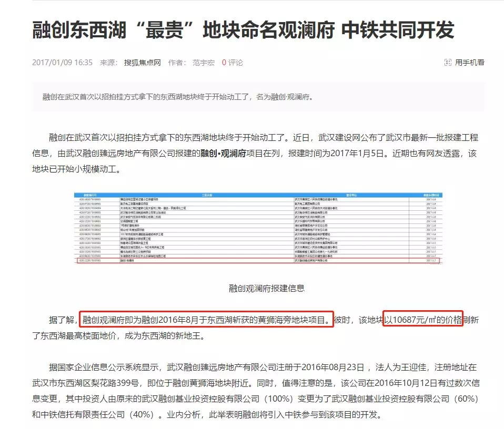Viewport: 504px width, 429px height.
Task: Click the text 以10687元/㎡的价格
Action: pyautogui.click(x=422, y=319)
